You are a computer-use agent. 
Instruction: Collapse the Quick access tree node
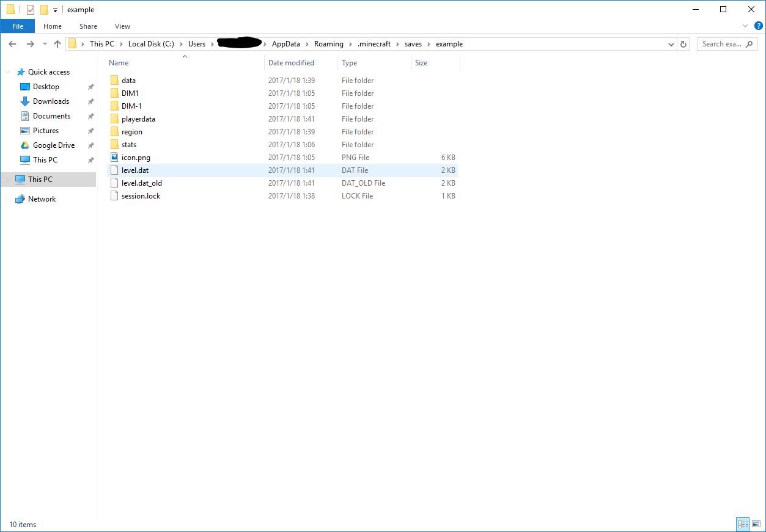tap(8, 72)
